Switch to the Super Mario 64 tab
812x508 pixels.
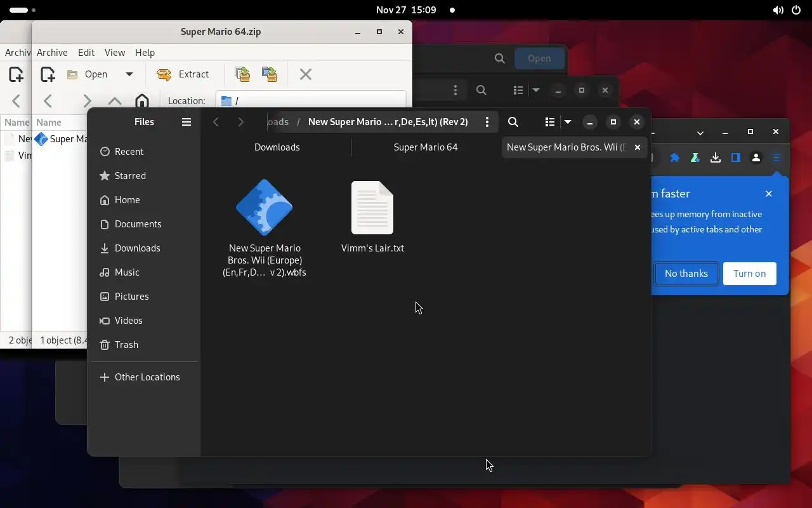click(x=426, y=147)
